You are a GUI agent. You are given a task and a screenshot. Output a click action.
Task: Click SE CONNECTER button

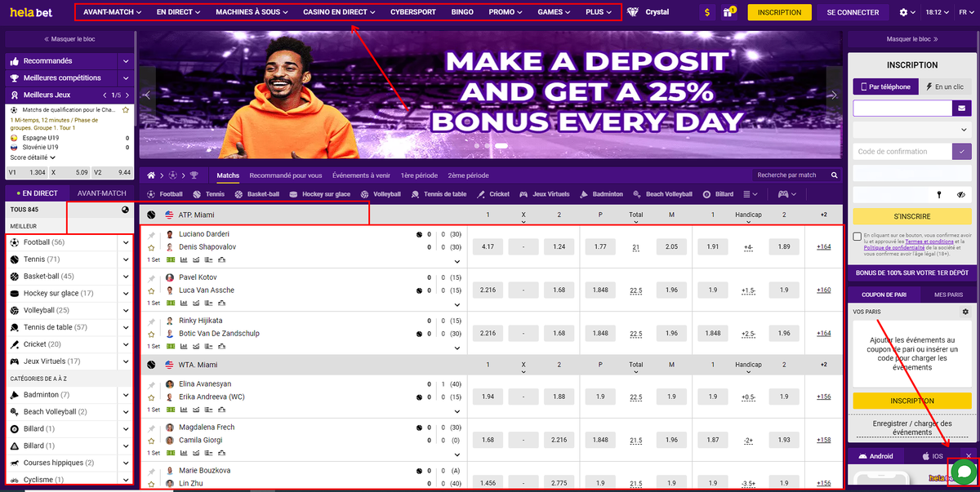[853, 12]
